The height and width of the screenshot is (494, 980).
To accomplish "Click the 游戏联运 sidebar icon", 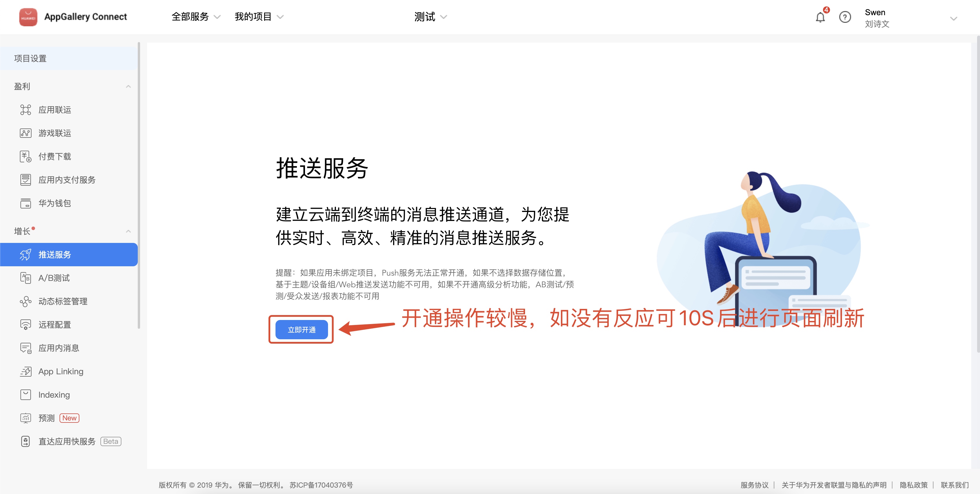I will tap(25, 133).
